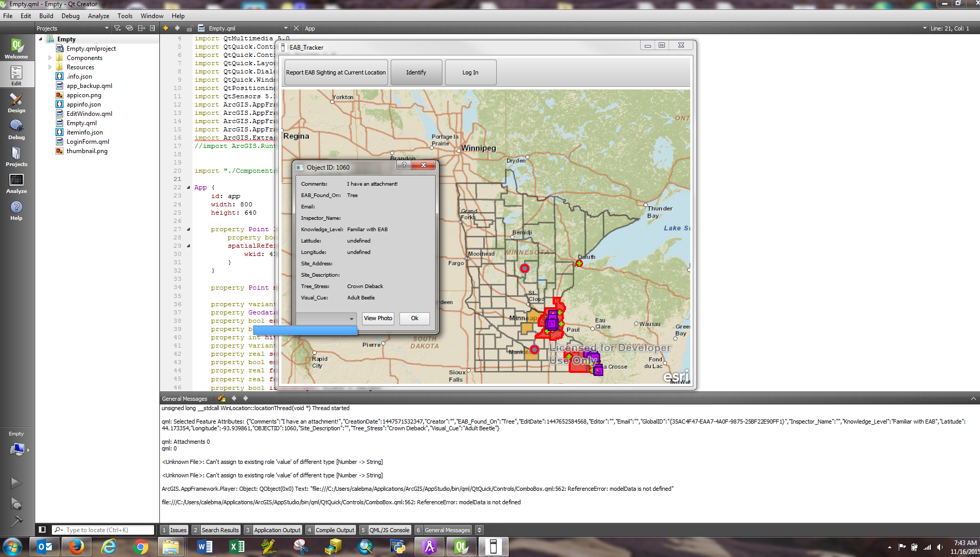
Task: Click the volume icon in system tray
Action: point(940,547)
